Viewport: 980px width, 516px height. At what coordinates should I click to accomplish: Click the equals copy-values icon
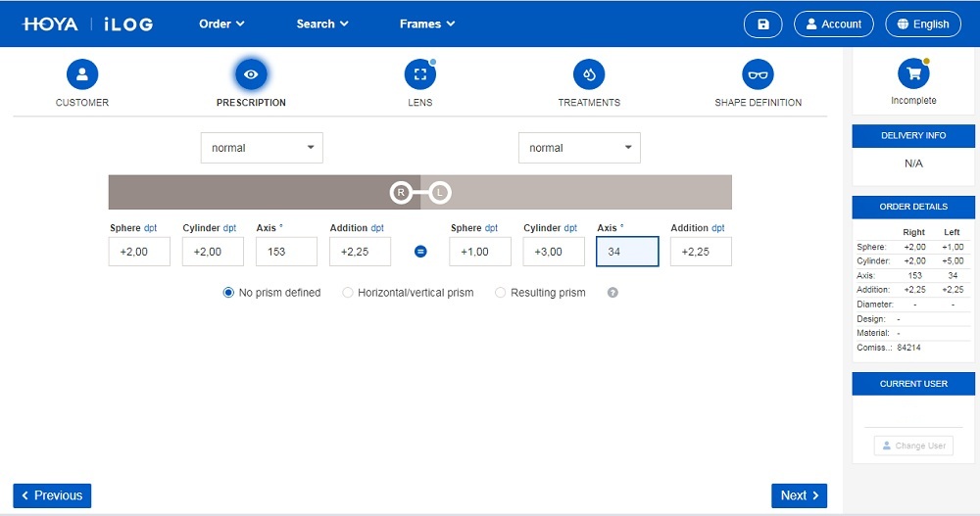(x=420, y=252)
